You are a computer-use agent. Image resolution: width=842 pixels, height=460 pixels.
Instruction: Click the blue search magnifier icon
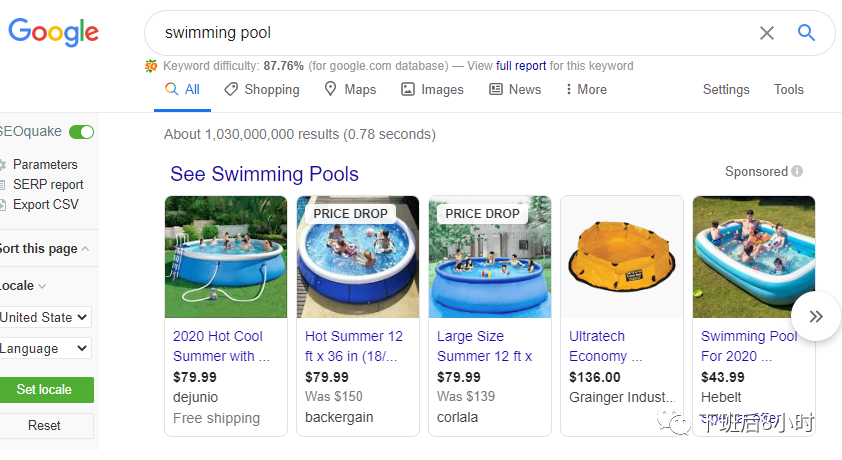[806, 33]
